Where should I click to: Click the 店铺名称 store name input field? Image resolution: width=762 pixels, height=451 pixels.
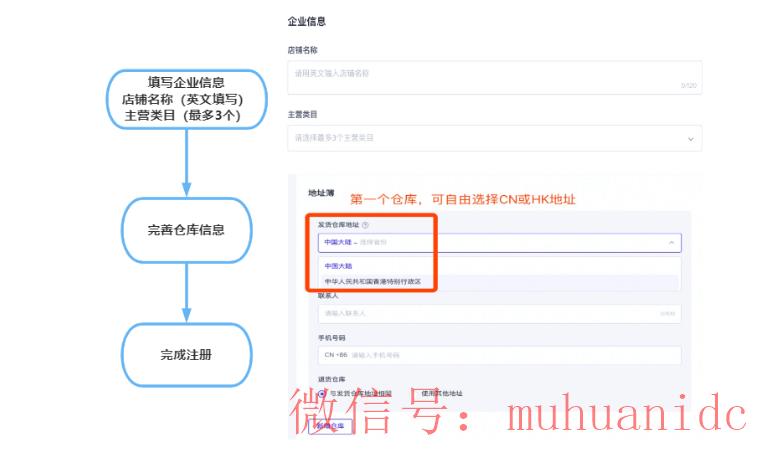pyautogui.click(x=494, y=78)
